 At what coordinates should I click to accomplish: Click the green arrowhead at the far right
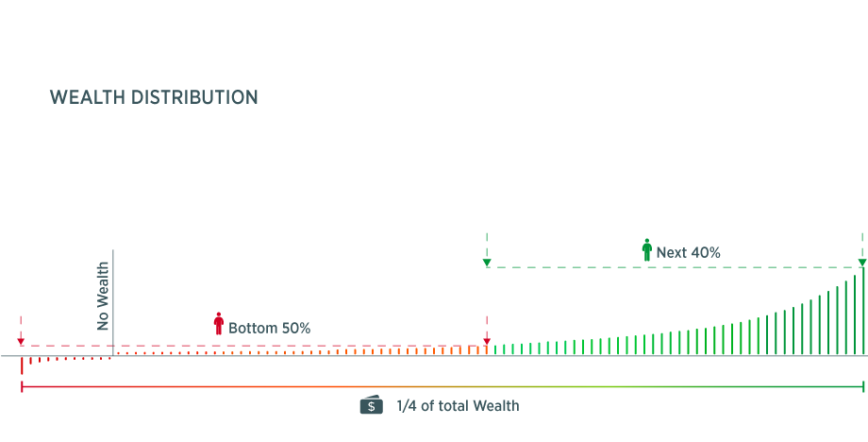click(862, 263)
